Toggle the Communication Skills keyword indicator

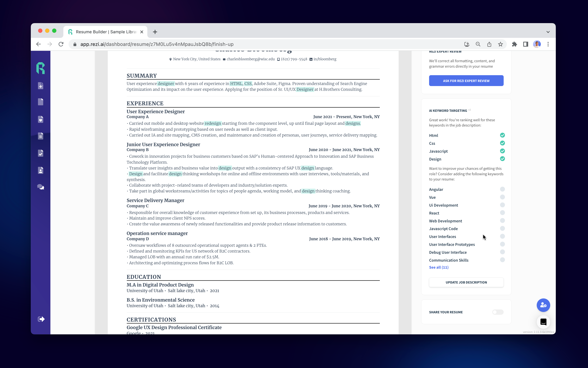tap(502, 260)
